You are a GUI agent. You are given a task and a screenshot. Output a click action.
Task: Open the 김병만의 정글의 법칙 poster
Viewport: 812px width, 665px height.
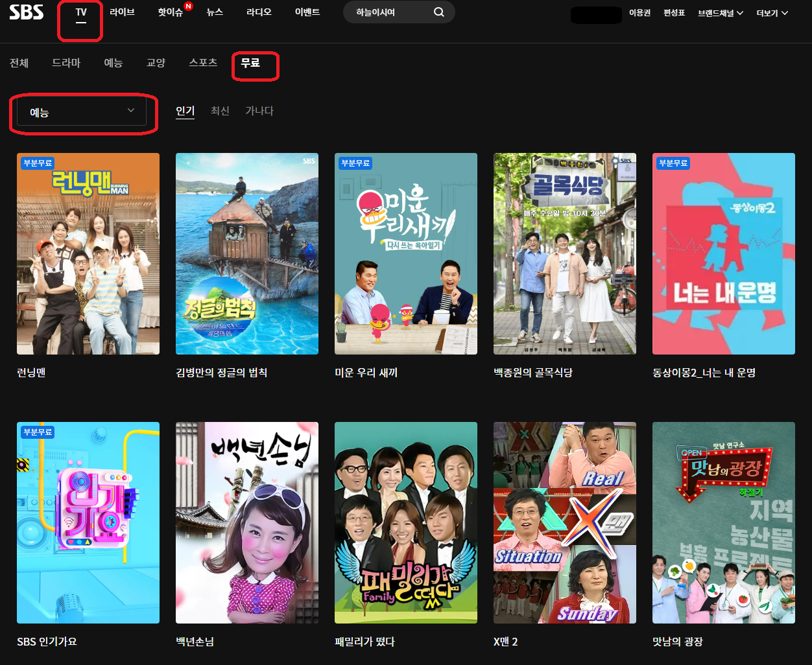247,253
